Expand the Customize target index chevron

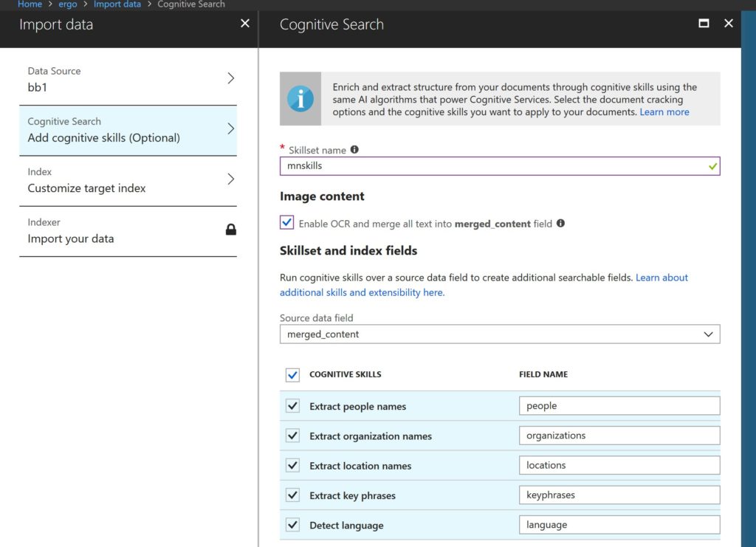231,179
